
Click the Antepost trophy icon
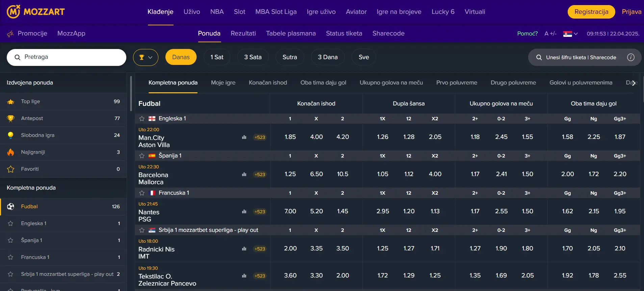pyautogui.click(x=11, y=119)
